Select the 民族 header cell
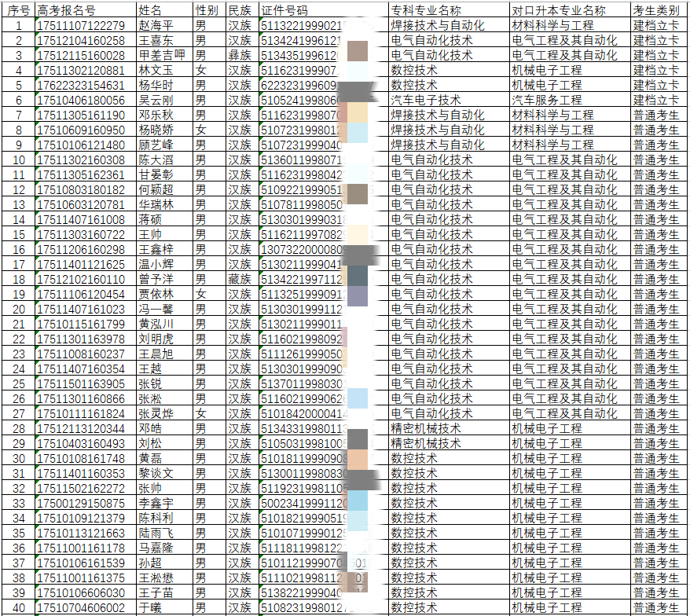Image resolution: width=690 pixels, height=616 pixels. 241,10
